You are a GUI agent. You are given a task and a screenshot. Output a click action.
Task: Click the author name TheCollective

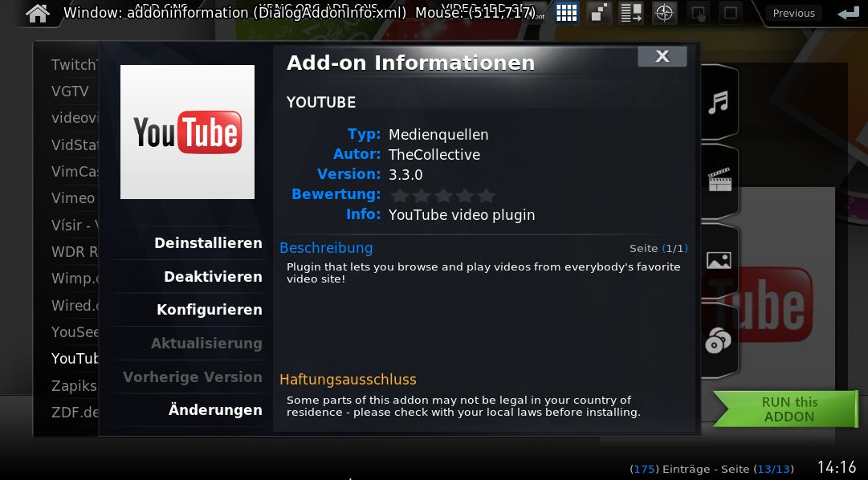click(x=434, y=154)
